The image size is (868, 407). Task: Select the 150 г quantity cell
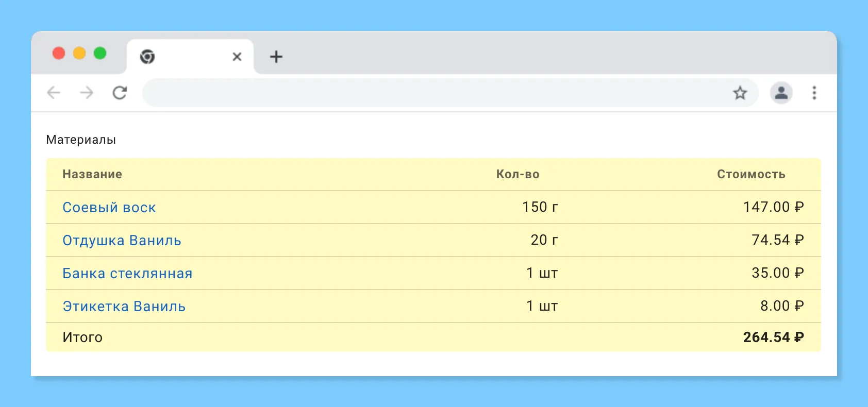540,207
